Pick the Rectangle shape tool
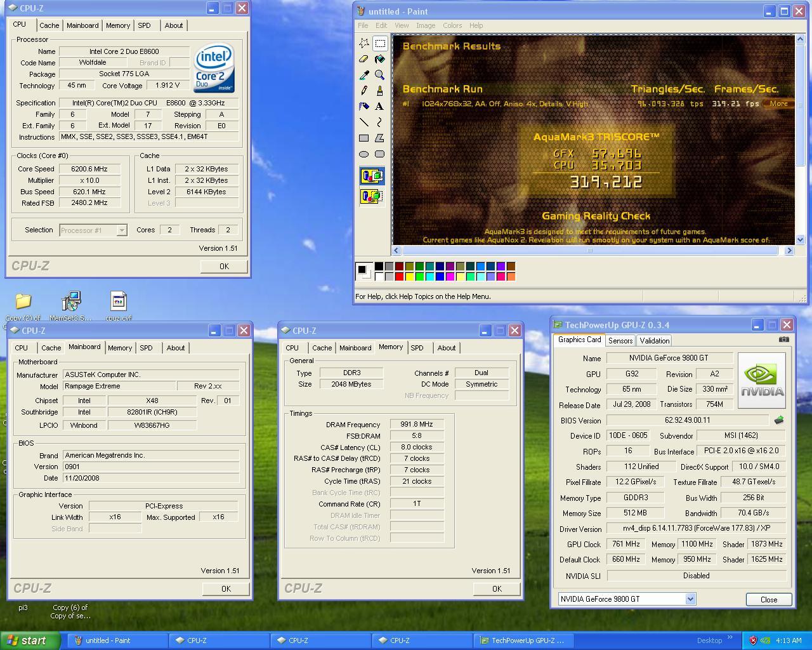The width and height of the screenshot is (812, 650). 364,138
